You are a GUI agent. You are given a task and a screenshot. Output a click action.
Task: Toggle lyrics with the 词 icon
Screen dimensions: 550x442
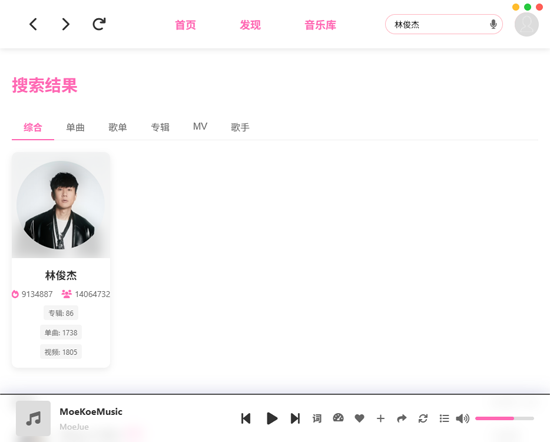(317, 418)
